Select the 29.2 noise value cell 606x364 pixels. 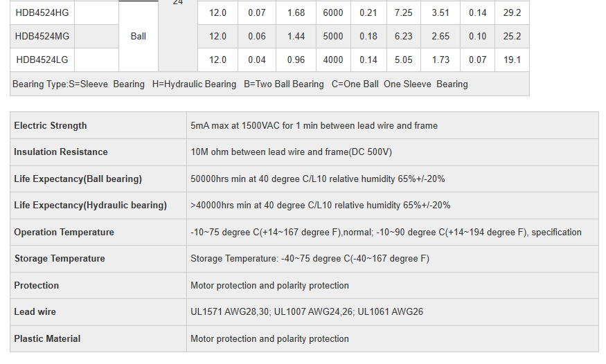pyautogui.click(x=512, y=12)
